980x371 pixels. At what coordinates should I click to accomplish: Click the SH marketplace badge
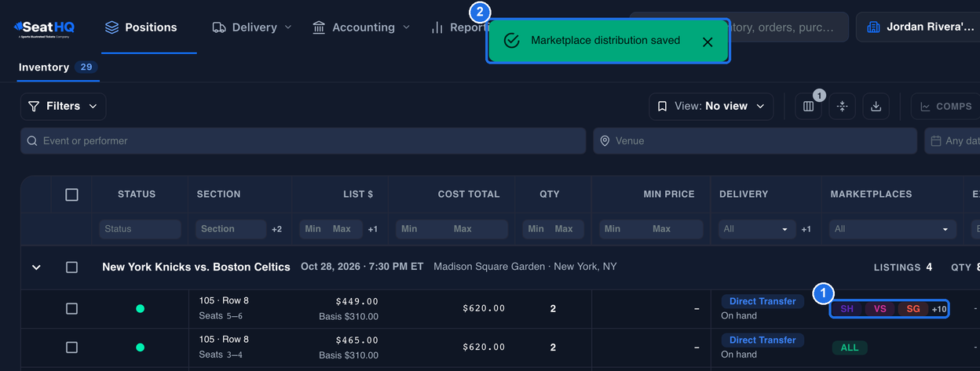click(x=847, y=309)
